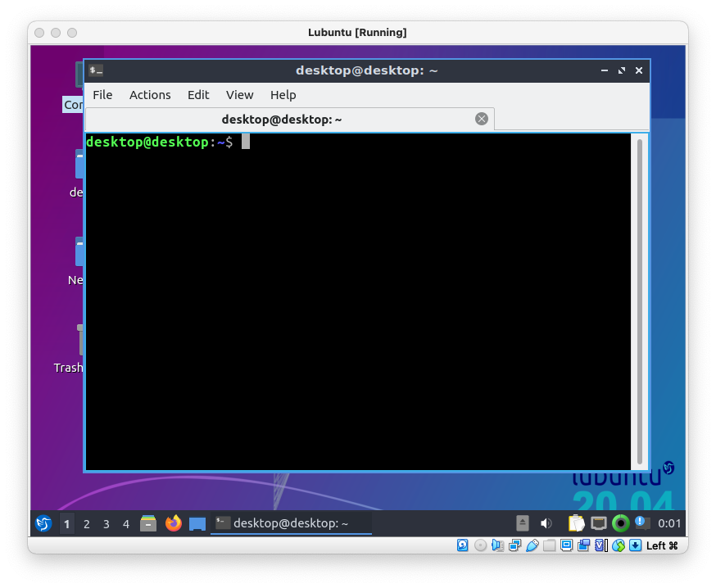Click the panel clock showing 0:01
This screenshot has height=588, width=716.
[x=669, y=523]
